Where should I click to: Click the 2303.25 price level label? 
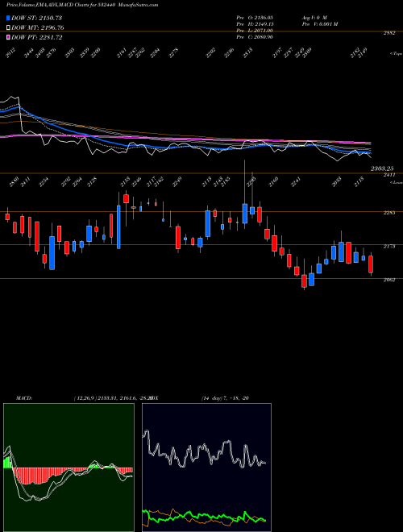[x=381, y=168]
